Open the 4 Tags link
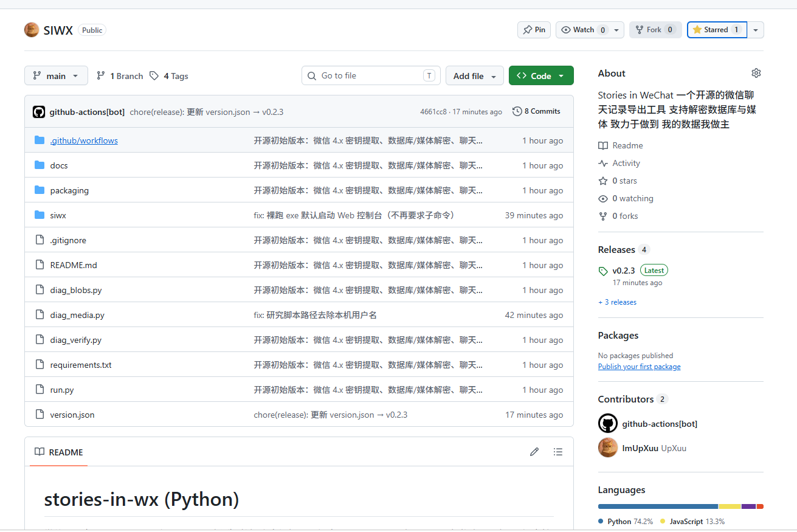The height and width of the screenshot is (532, 797). [x=169, y=76]
